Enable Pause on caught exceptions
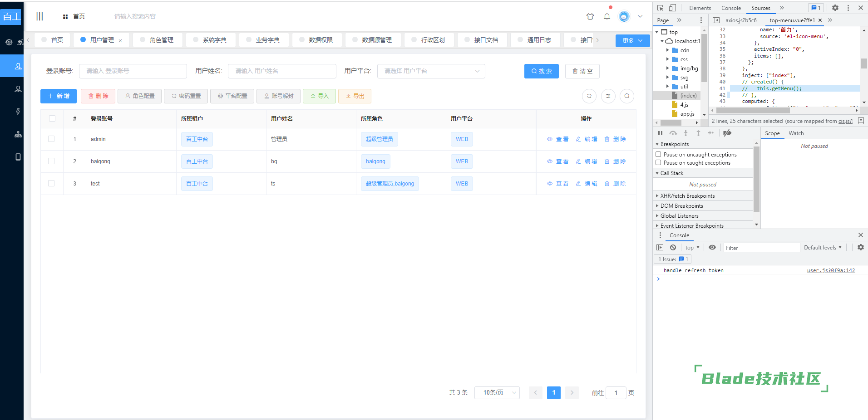The width and height of the screenshot is (868, 420). tap(658, 163)
